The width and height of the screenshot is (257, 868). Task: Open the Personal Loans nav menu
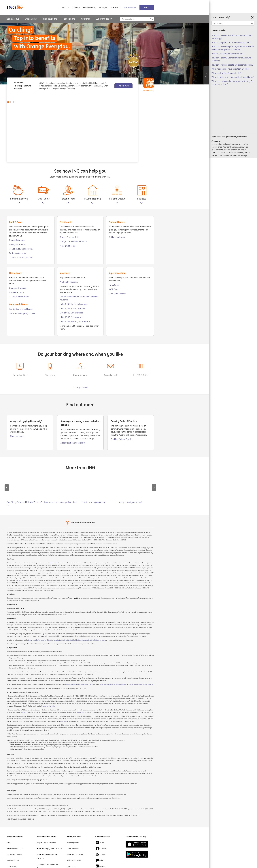click(49, 19)
